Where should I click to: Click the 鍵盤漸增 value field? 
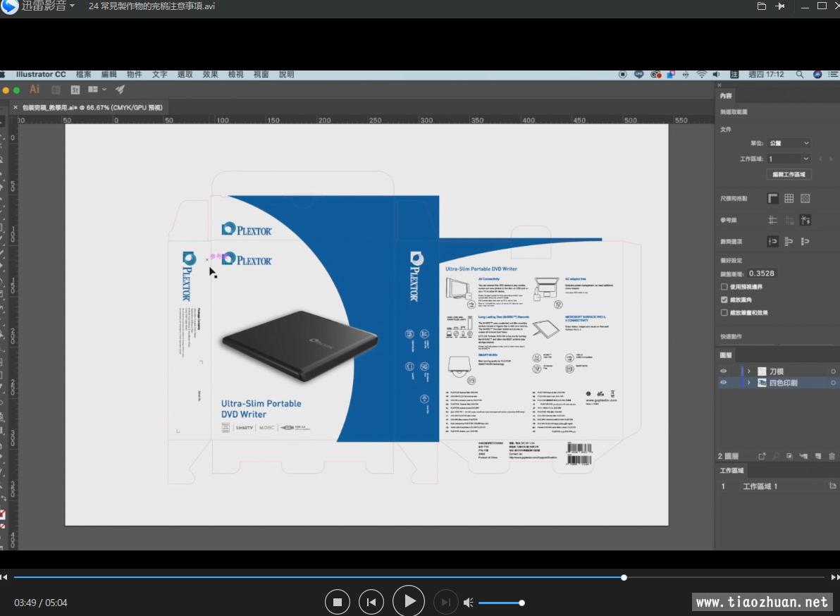761,273
